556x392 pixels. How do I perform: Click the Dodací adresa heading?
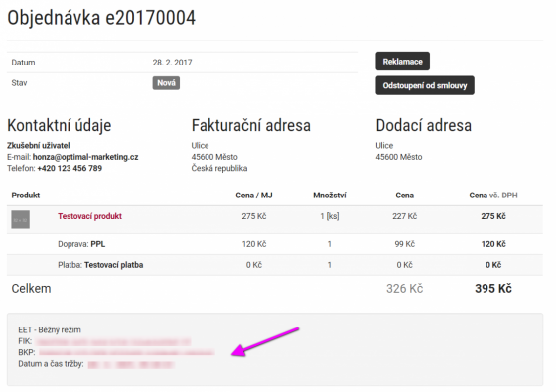(x=423, y=125)
